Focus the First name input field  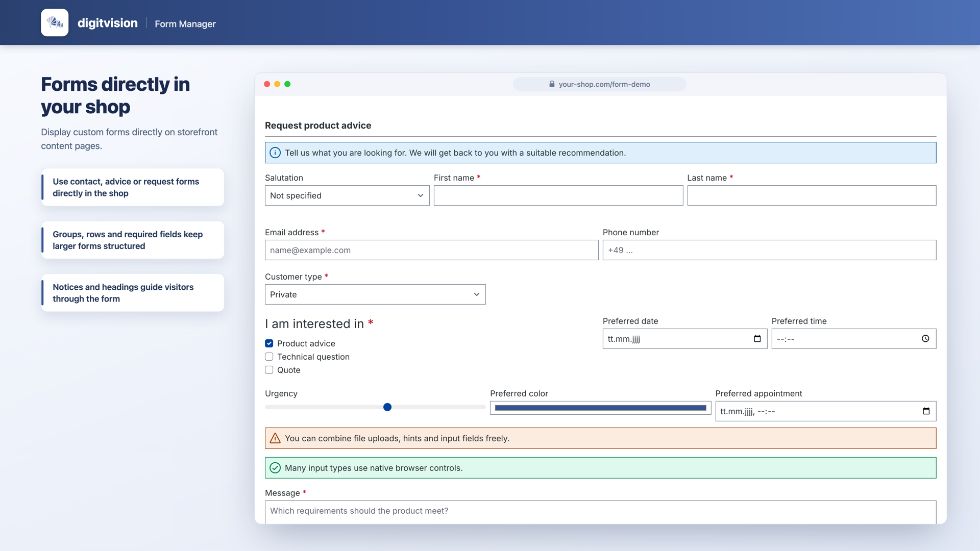pos(558,195)
